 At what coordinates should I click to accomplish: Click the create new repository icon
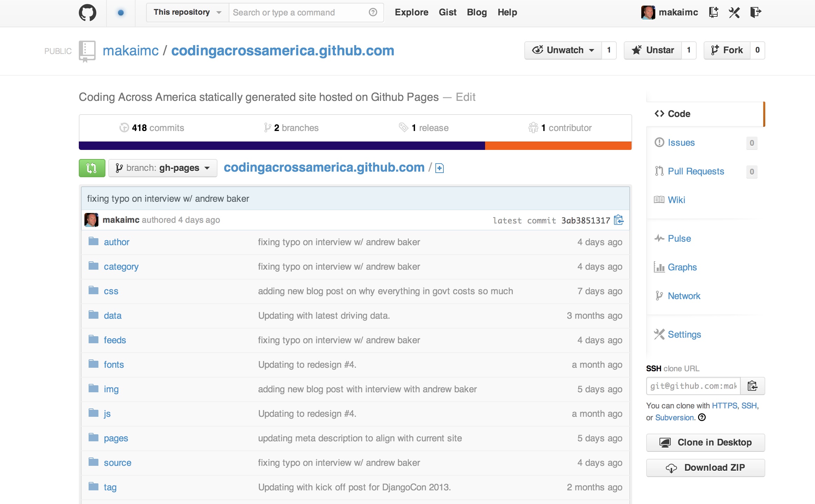click(x=713, y=13)
